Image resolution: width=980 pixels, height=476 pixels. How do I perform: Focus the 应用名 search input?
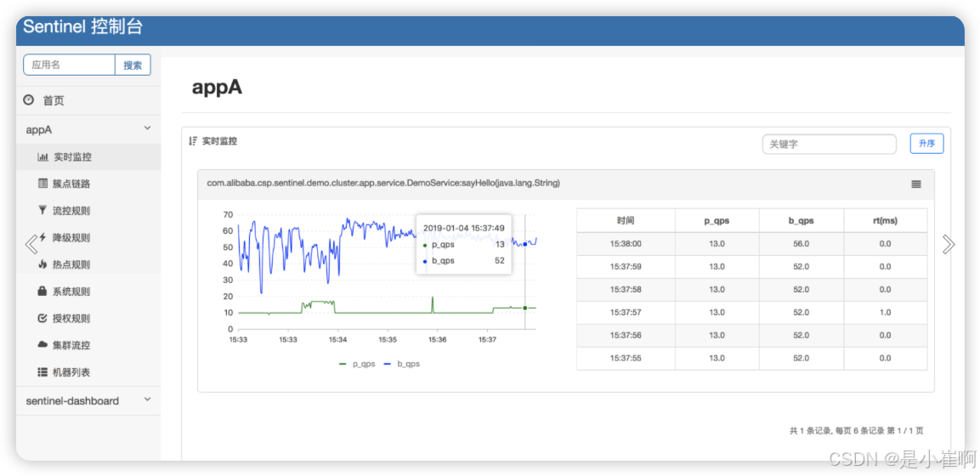70,65
